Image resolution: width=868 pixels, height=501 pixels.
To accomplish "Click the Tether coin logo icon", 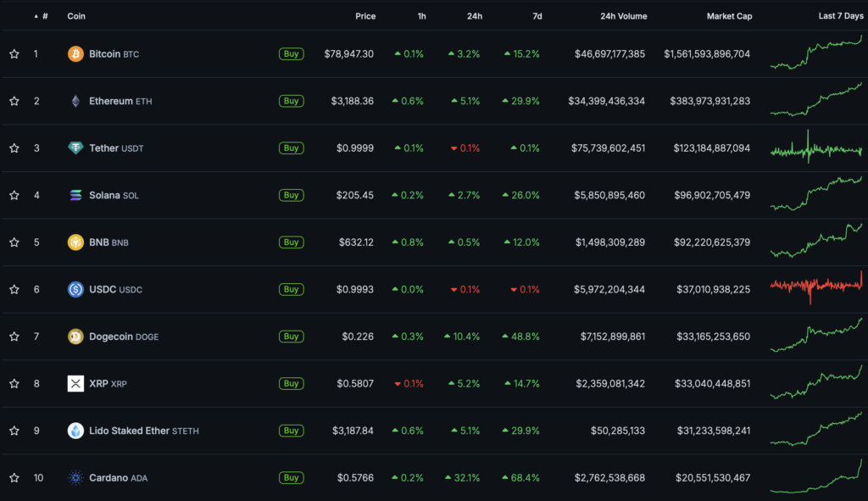I will pos(75,148).
